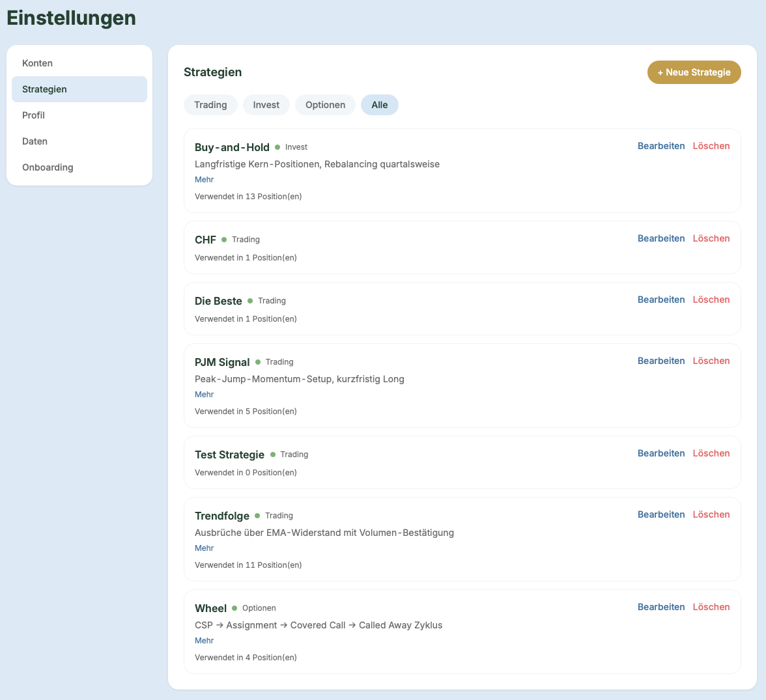Viewport: 766px width, 700px height.
Task: Edit the Buy-and-Hold strategy
Action: (661, 146)
